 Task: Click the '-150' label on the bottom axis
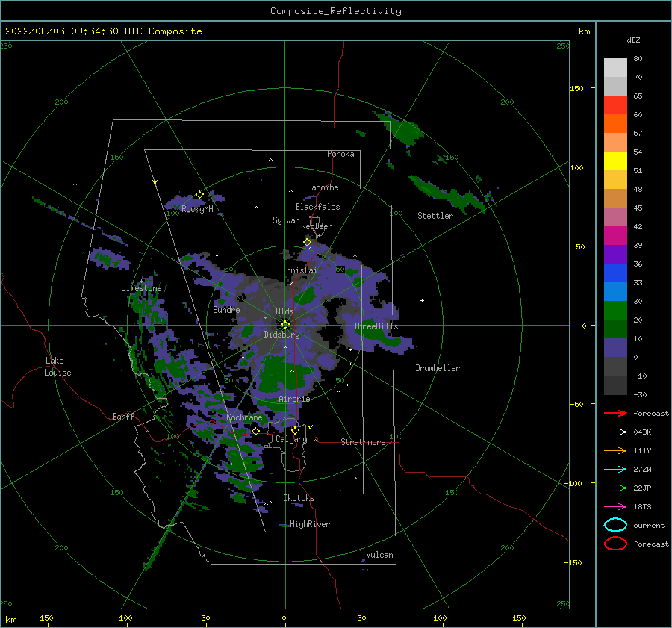[44, 618]
